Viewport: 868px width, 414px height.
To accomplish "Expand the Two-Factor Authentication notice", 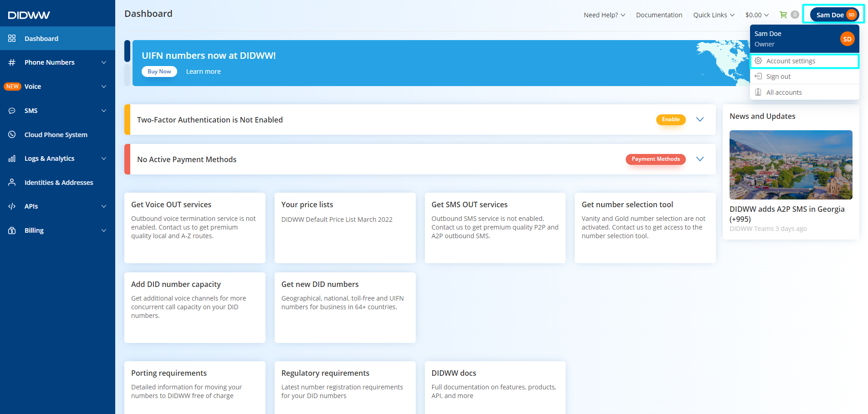I will coord(700,119).
